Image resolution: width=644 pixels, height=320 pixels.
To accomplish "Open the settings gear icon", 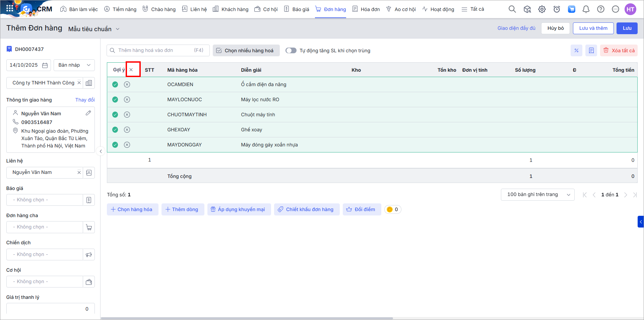I will [542, 9].
